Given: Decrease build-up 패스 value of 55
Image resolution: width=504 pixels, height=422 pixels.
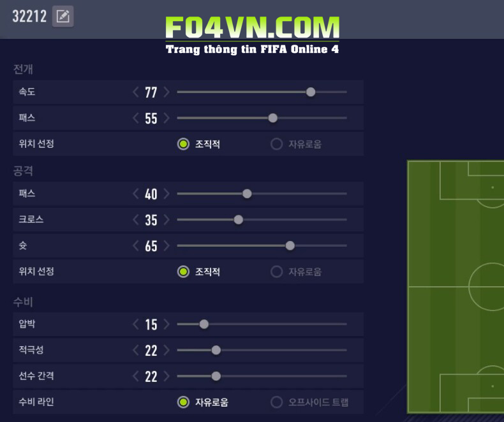Looking at the screenshot, I should (135, 118).
